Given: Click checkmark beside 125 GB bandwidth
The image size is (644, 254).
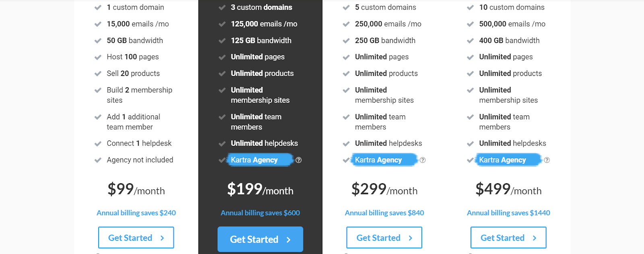Looking at the screenshot, I should tap(222, 41).
